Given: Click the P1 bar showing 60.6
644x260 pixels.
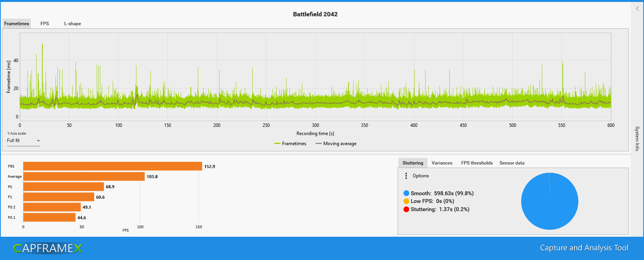Looking at the screenshot, I should (x=59, y=197).
